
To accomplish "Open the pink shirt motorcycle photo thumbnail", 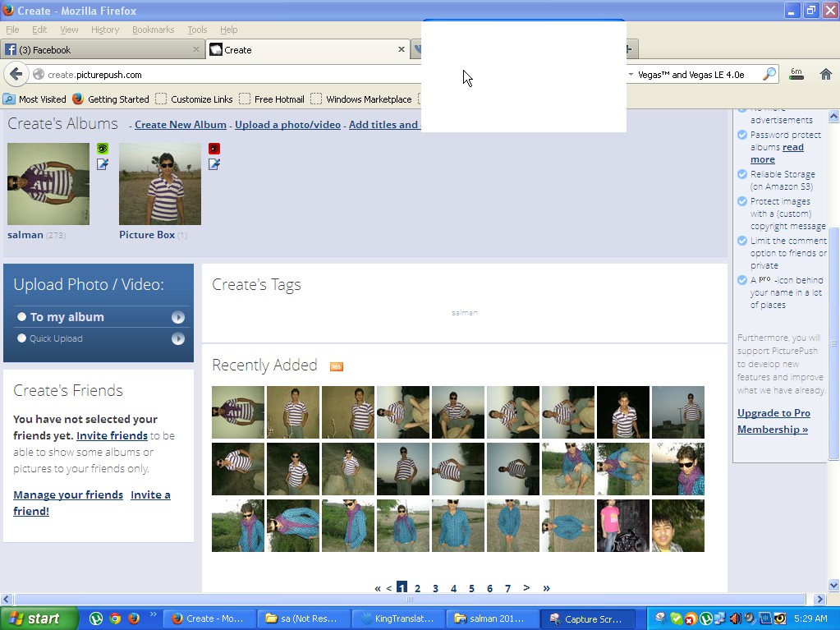I will coord(623,526).
